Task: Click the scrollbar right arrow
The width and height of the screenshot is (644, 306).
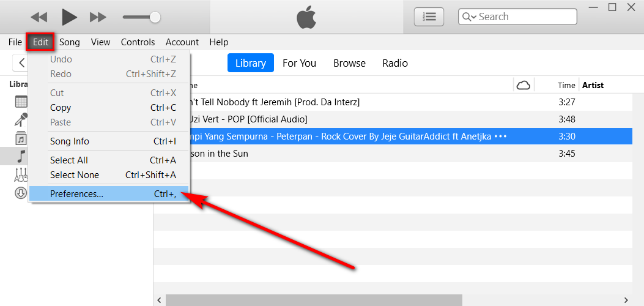Action: pyautogui.click(x=626, y=300)
